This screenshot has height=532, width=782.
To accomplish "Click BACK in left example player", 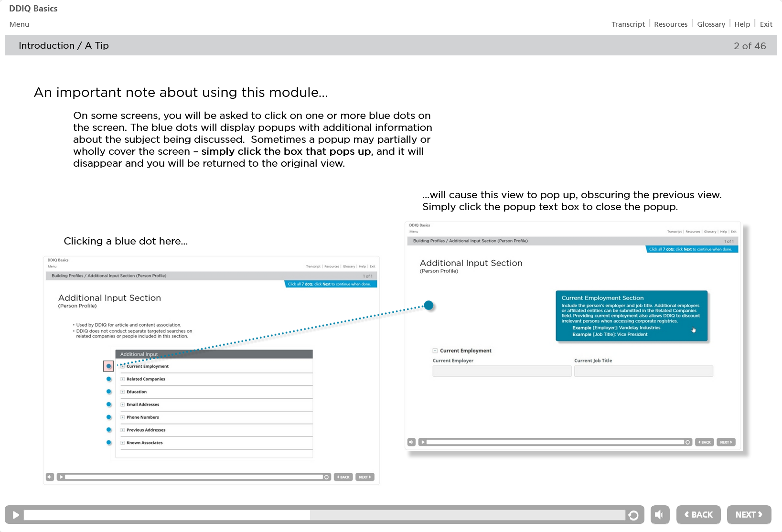I will (x=343, y=477).
